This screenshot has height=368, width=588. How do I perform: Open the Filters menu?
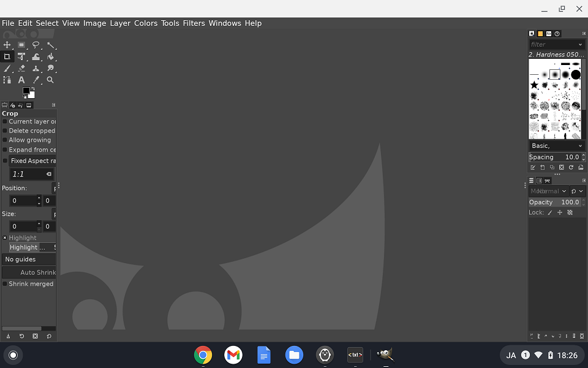click(x=194, y=23)
